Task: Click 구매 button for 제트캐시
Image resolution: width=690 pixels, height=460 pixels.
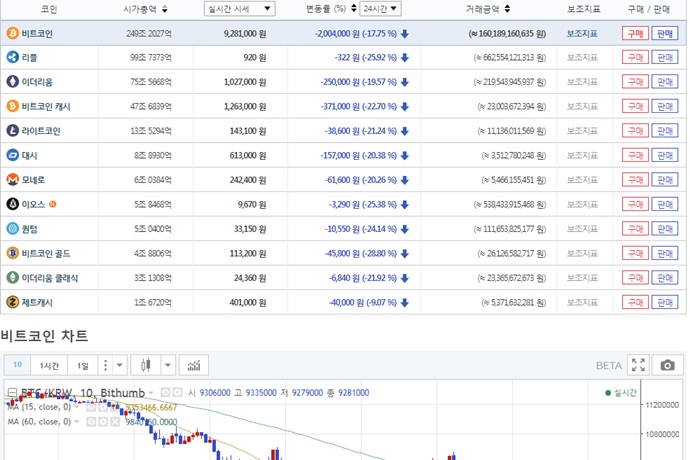Action: [635, 302]
